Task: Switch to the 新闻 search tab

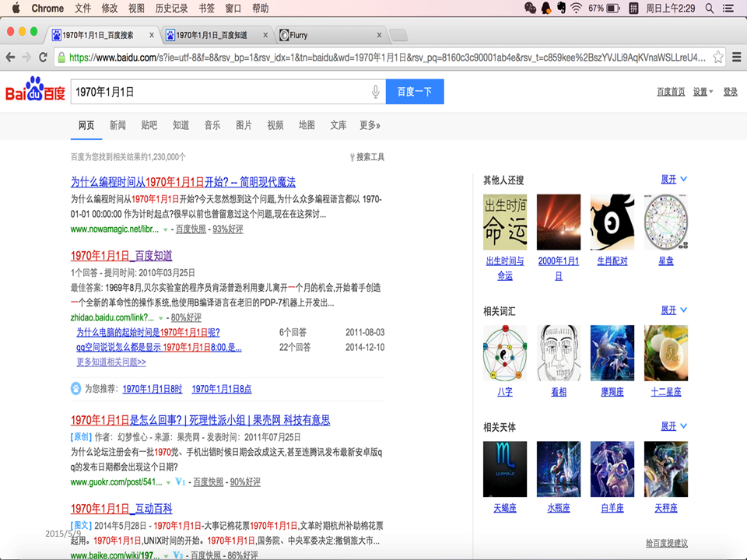Action: [117, 125]
